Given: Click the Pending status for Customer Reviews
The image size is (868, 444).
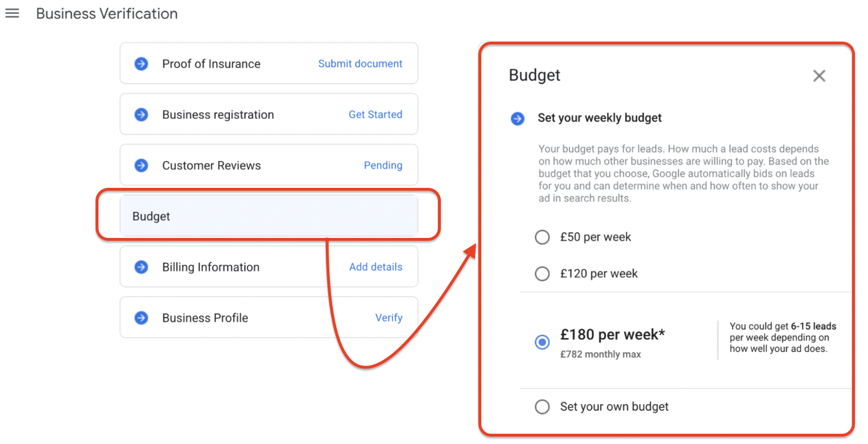Looking at the screenshot, I should [x=383, y=165].
